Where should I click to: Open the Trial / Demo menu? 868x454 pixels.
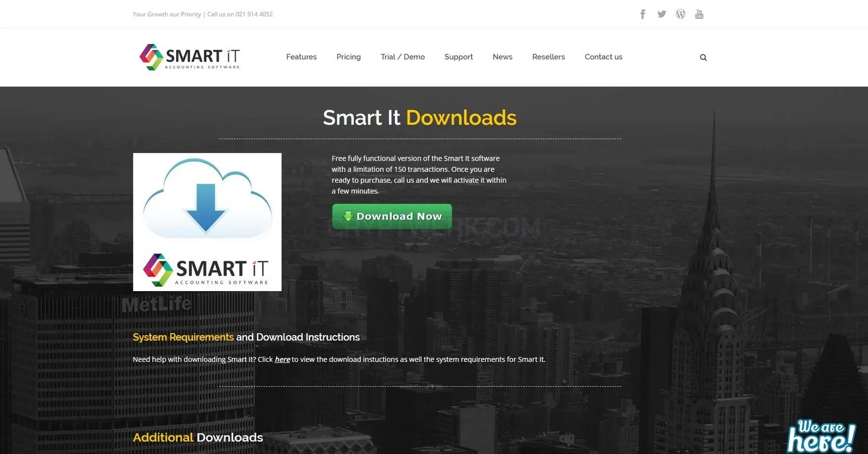[403, 57]
